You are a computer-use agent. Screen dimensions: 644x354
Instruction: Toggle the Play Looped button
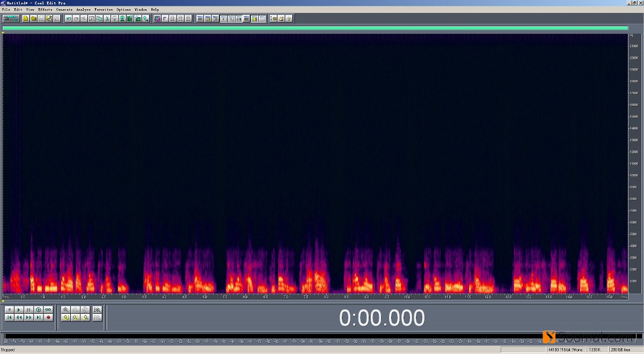tap(48, 309)
